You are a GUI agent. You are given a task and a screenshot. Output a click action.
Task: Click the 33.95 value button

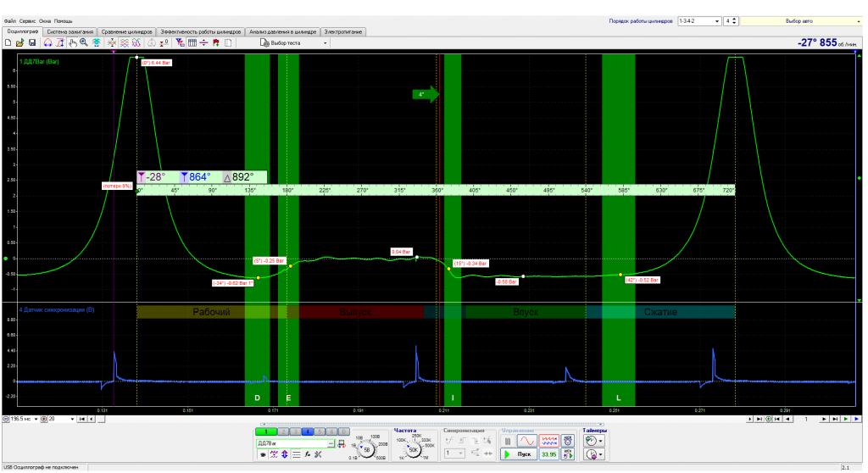pos(548,454)
